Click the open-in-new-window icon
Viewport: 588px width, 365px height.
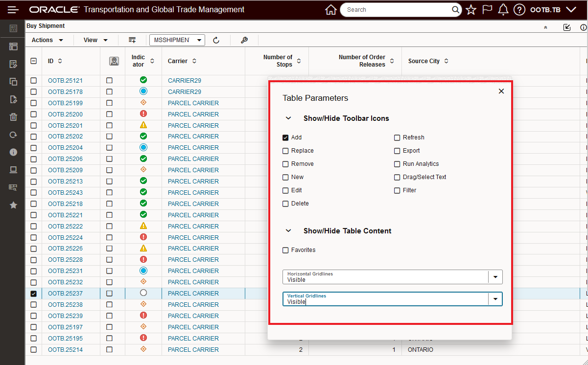pyautogui.click(x=567, y=27)
